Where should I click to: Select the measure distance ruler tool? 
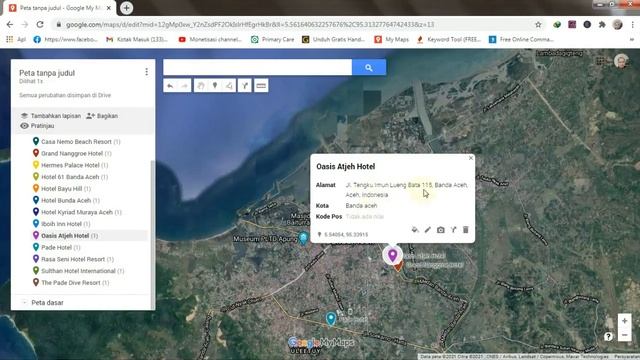point(261,86)
